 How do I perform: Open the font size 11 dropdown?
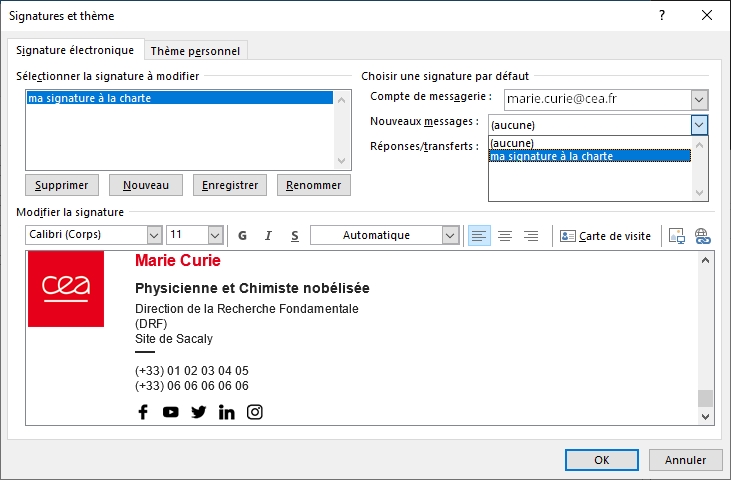[215, 235]
